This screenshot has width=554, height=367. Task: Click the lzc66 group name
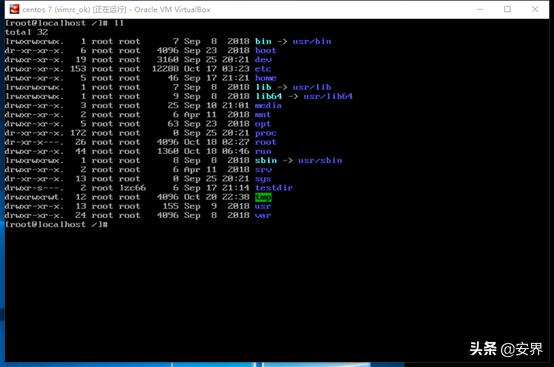[132, 188]
